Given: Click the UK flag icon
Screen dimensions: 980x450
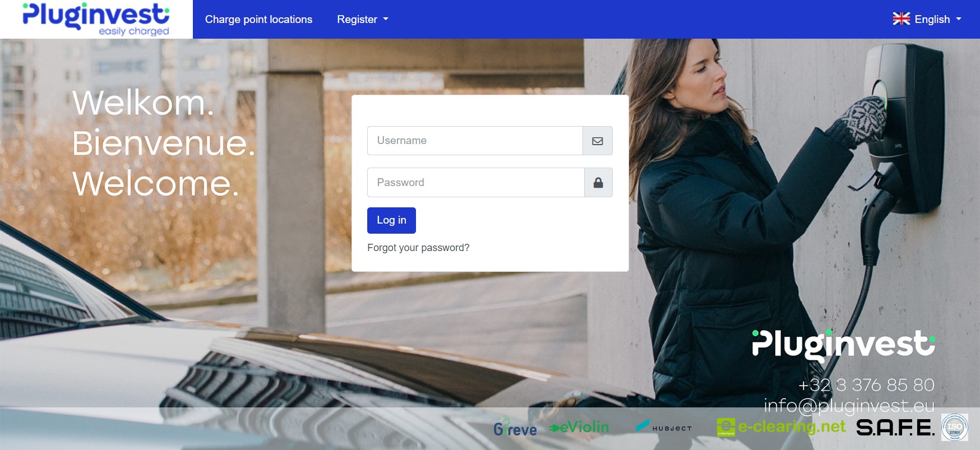Looking at the screenshot, I should point(901,19).
